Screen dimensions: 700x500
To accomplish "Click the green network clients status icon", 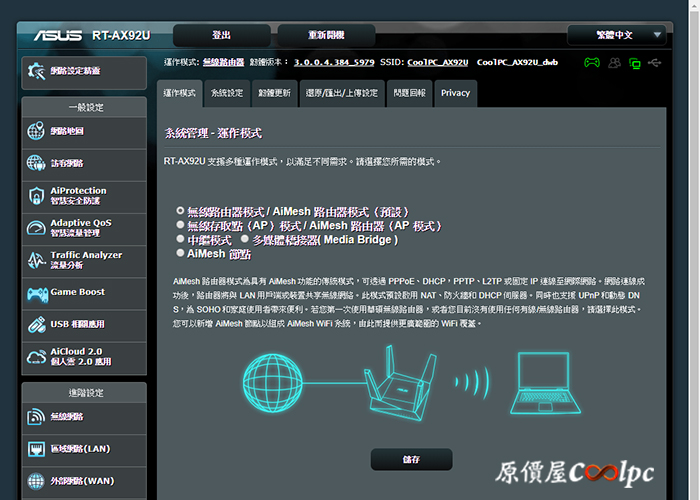I will click(634, 63).
